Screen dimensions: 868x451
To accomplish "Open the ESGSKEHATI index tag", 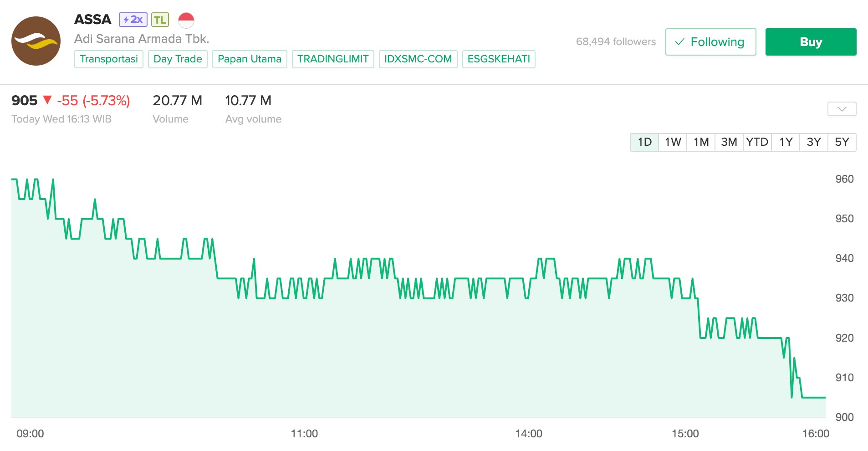I will click(499, 59).
